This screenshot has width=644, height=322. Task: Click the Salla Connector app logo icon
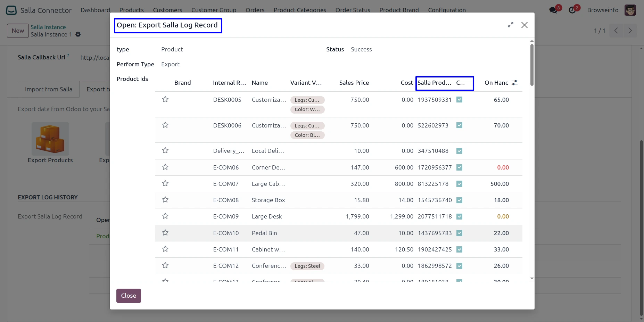(x=11, y=10)
